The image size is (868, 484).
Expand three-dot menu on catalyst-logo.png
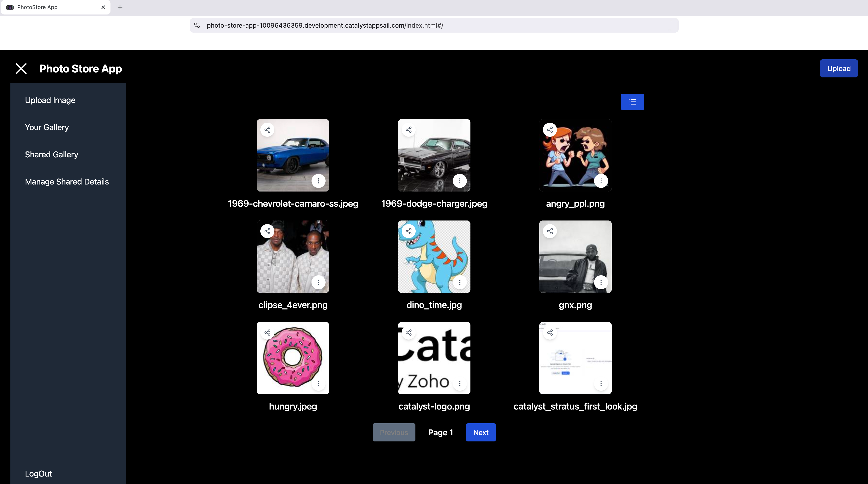point(460,383)
